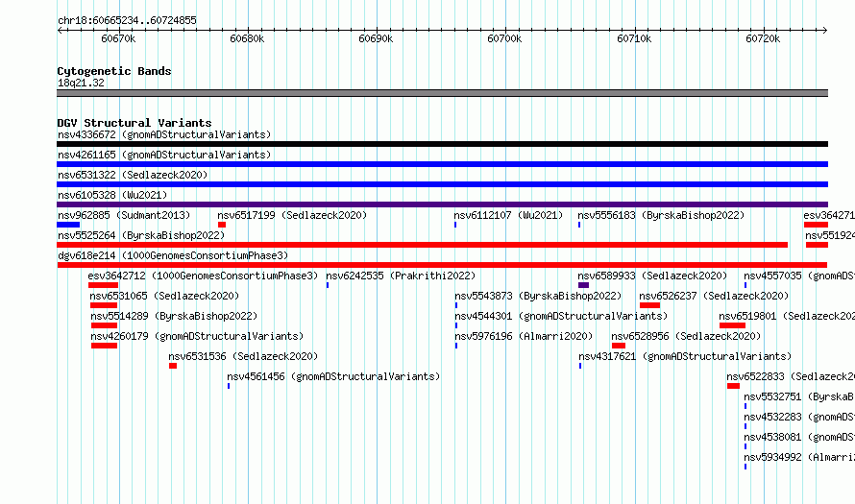Click nsv4544301 gnomADStructuralVariants label

pyautogui.click(x=561, y=316)
